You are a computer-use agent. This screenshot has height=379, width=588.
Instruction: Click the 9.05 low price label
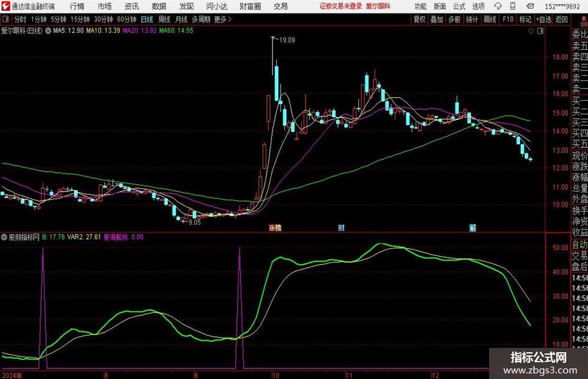click(195, 222)
